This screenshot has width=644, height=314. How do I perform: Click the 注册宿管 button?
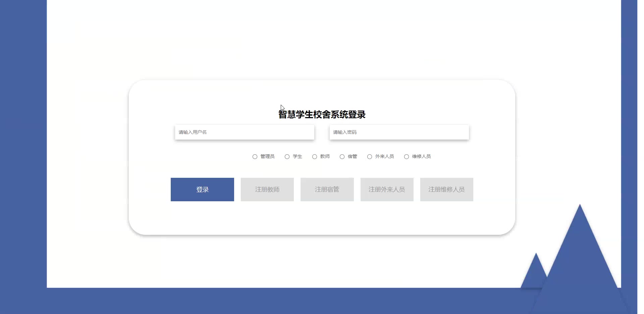pyautogui.click(x=327, y=190)
